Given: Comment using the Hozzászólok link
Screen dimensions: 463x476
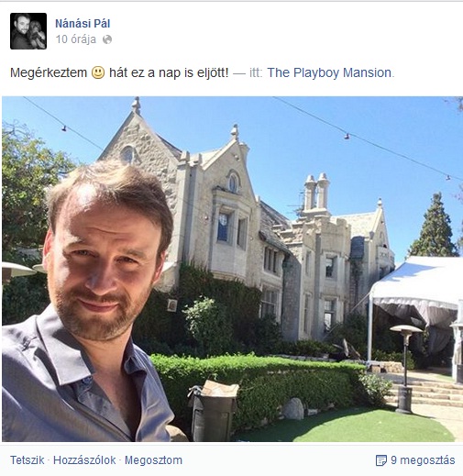Looking at the screenshot, I should pos(84,460).
